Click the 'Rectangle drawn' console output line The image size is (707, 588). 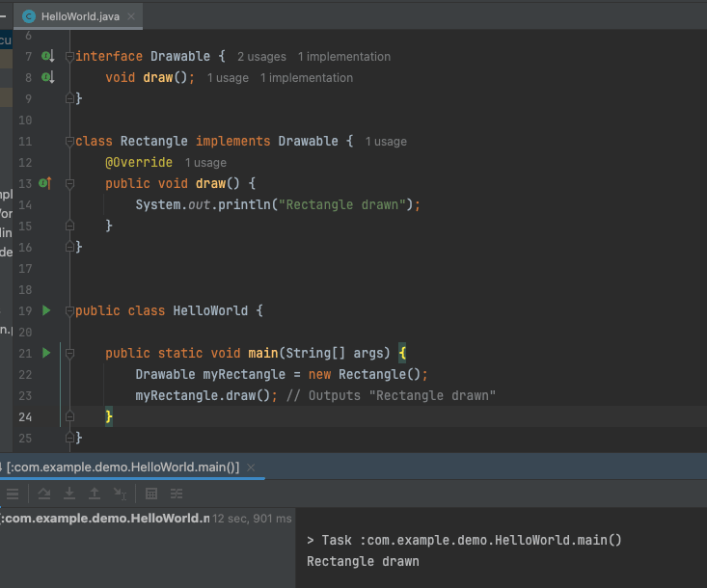[x=363, y=561]
